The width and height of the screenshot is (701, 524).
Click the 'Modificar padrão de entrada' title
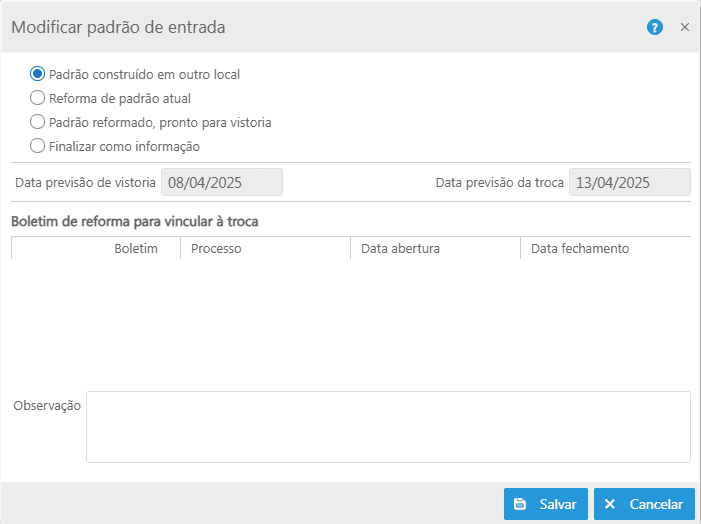click(x=118, y=27)
